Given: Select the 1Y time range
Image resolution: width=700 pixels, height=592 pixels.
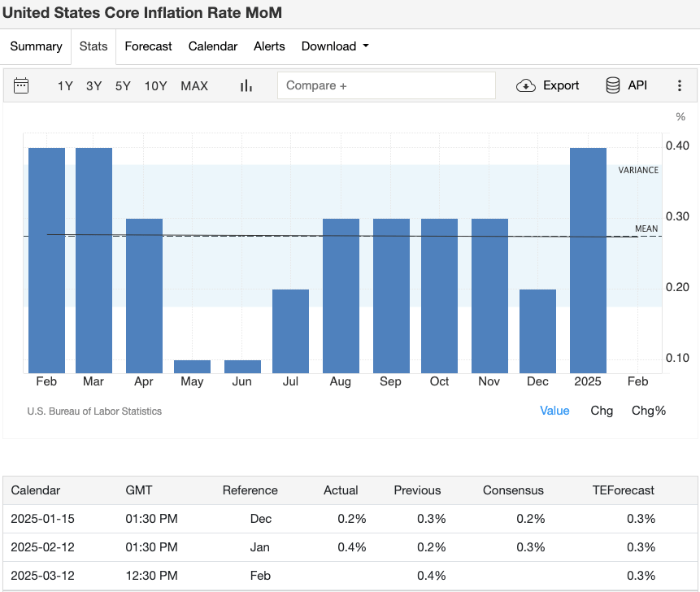Looking at the screenshot, I should [x=65, y=85].
